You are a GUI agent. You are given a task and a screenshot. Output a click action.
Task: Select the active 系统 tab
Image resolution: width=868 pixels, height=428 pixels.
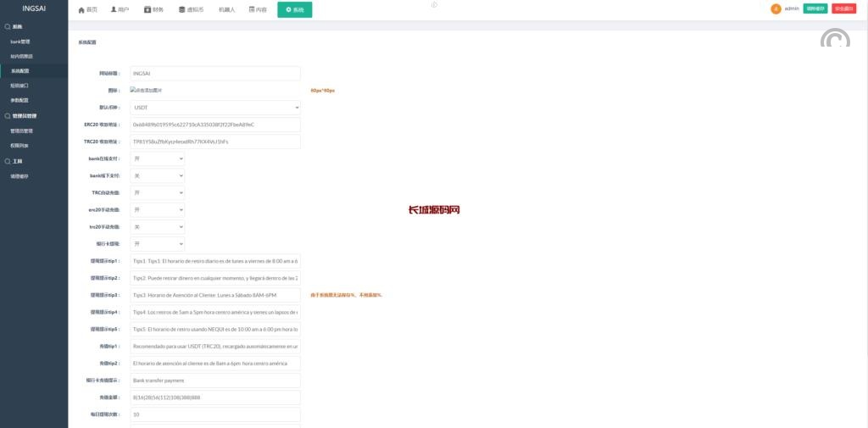tap(294, 9)
